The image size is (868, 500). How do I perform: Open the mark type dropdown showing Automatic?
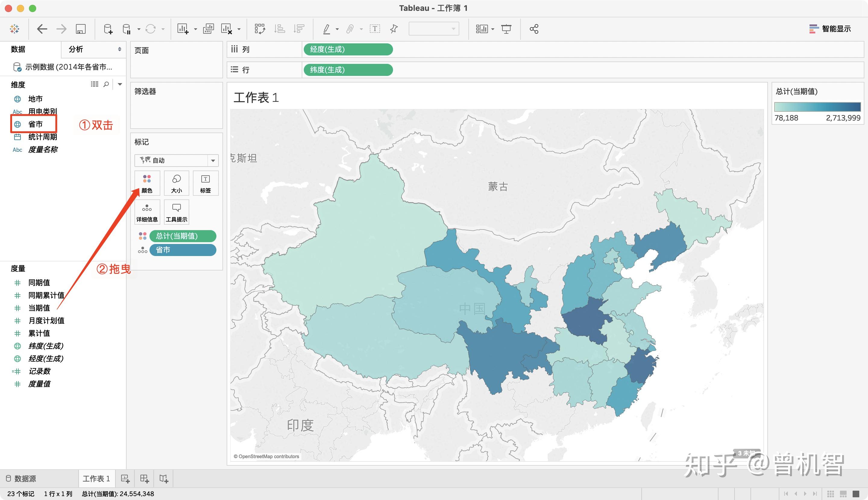click(176, 160)
